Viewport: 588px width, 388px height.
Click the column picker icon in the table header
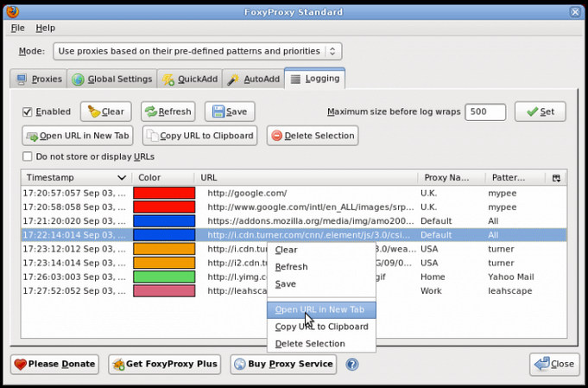pyautogui.click(x=557, y=178)
